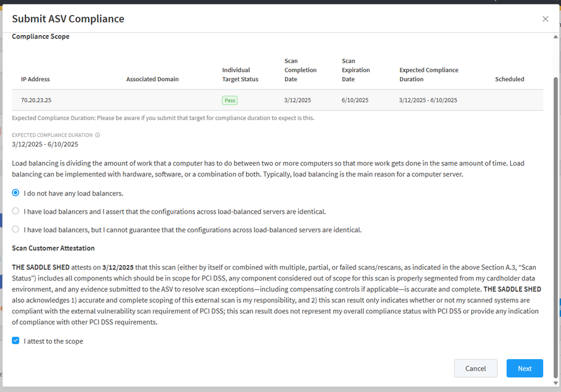Click the IP Address column header
This screenshot has width=561, height=392.
pos(36,79)
